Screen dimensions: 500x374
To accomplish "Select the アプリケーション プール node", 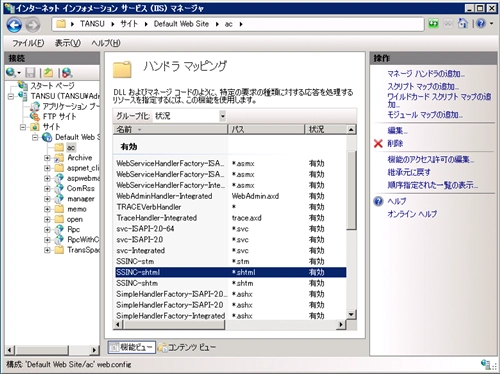I will tap(71, 106).
